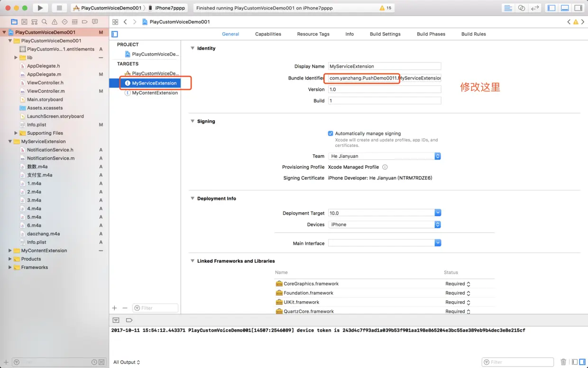Select the Main.storyboard file

pos(45,99)
